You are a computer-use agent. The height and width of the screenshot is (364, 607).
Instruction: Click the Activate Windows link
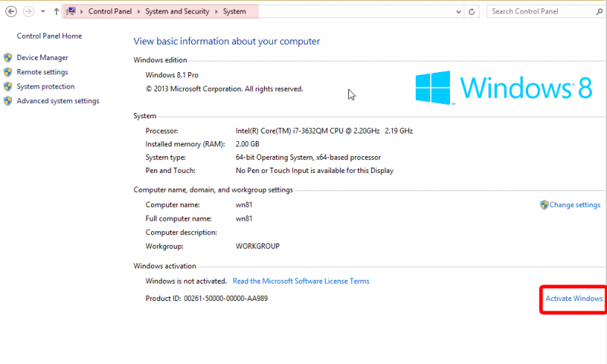574,299
